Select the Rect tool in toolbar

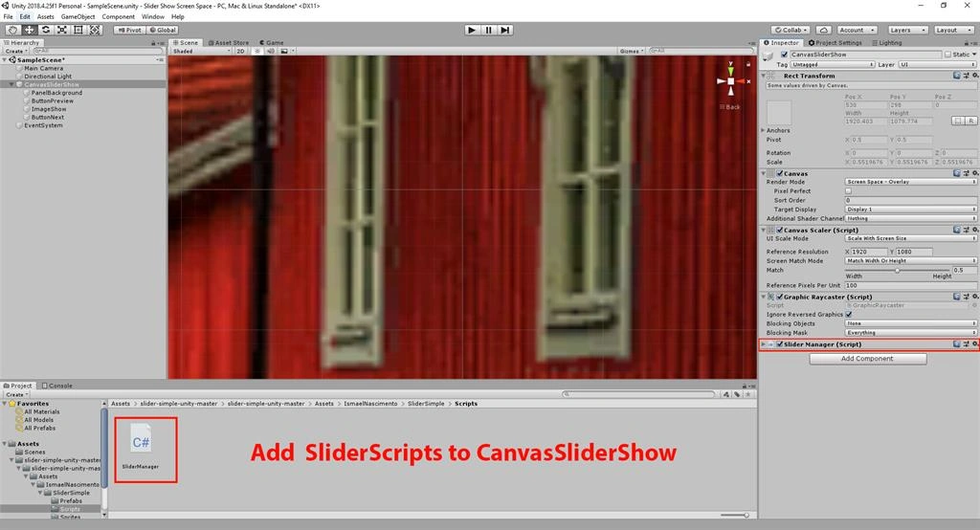(78, 30)
